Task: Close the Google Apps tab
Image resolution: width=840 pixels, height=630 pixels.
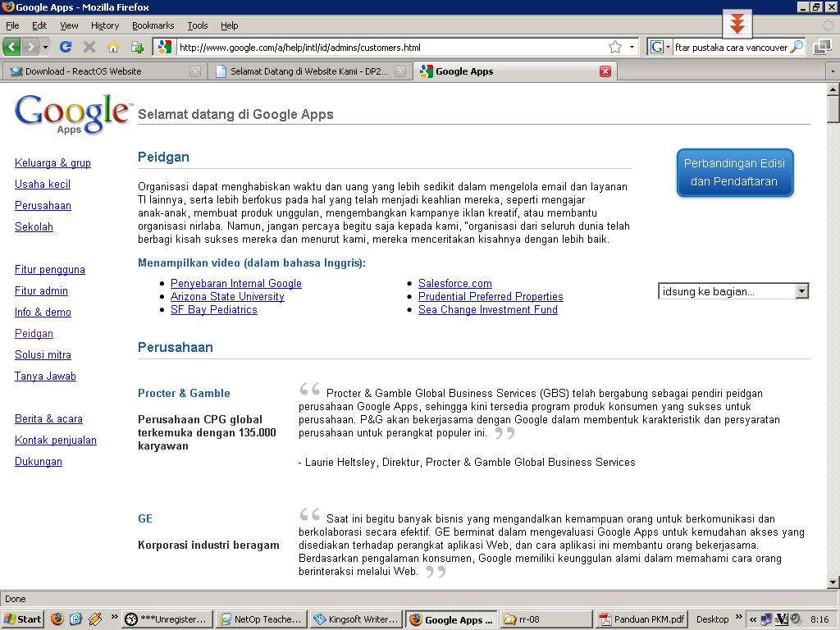Action: (605, 71)
